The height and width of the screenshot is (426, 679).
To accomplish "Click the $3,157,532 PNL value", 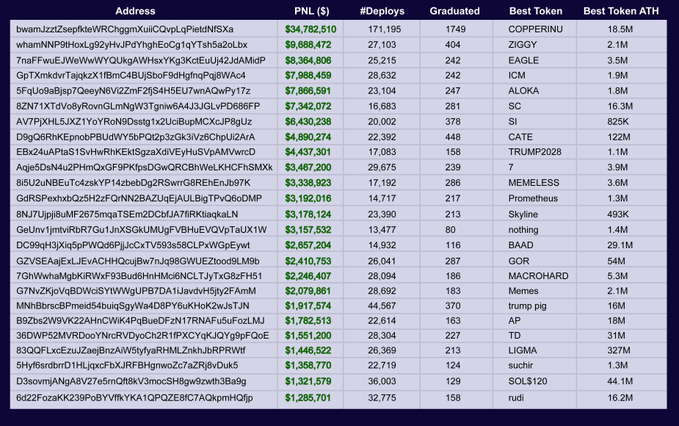I will point(308,230).
